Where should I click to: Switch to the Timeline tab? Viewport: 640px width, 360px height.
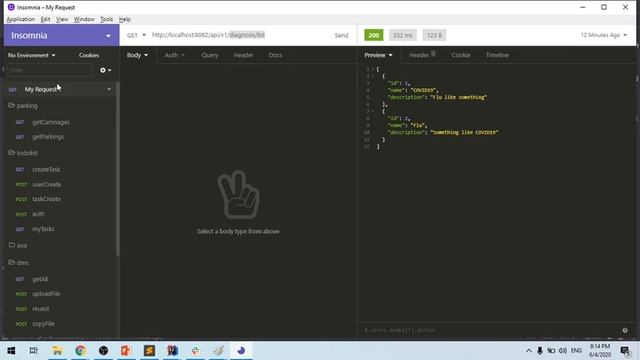pyautogui.click(x=497, y=55)
